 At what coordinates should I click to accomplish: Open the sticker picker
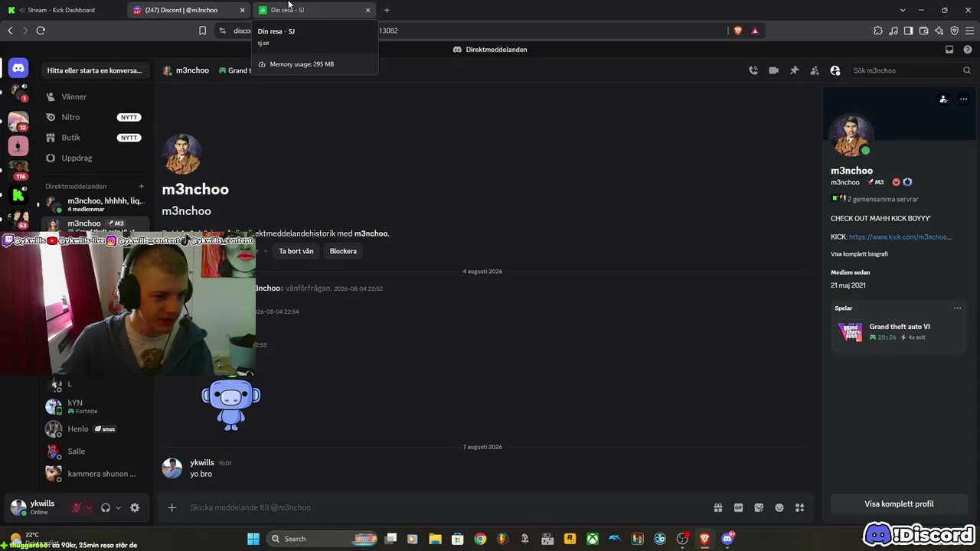click(759, 507)
